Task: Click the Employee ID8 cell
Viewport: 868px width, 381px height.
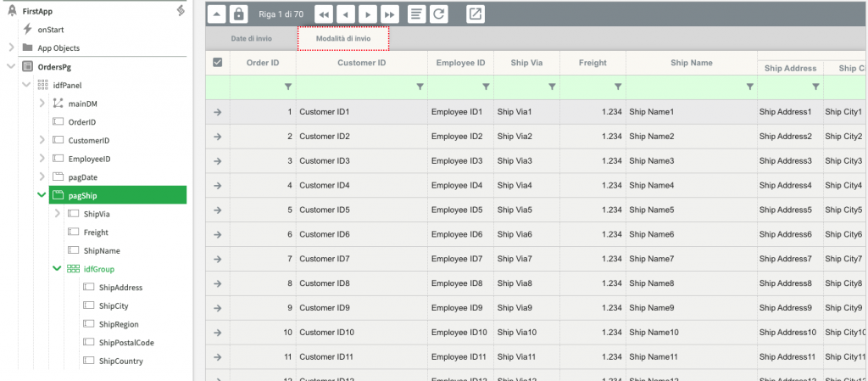Action: click(460, 283)
